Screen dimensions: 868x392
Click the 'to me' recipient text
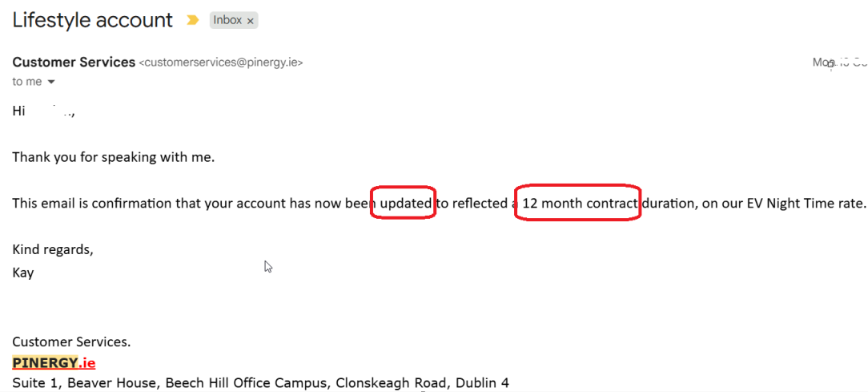click(x=26, y=82)
